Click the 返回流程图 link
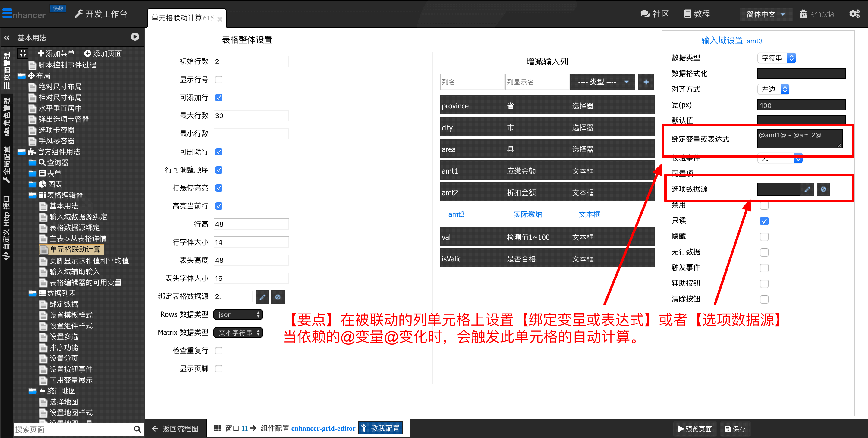The height and width of the screenshot is (438, 868). tap(175, 429)
